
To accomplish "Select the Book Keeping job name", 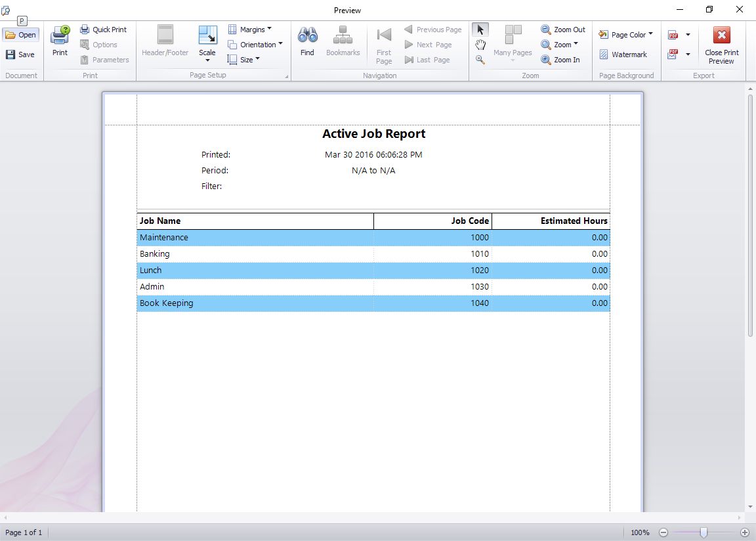I will tap(166, 303).
